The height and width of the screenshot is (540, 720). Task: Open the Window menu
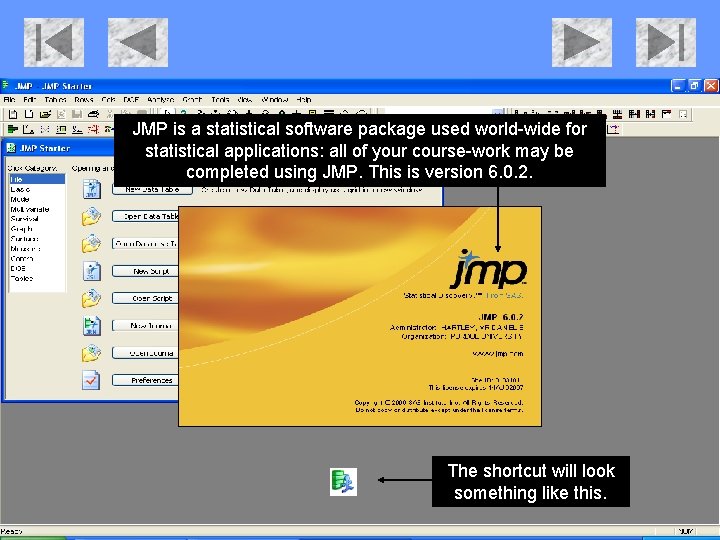[275, 99]
